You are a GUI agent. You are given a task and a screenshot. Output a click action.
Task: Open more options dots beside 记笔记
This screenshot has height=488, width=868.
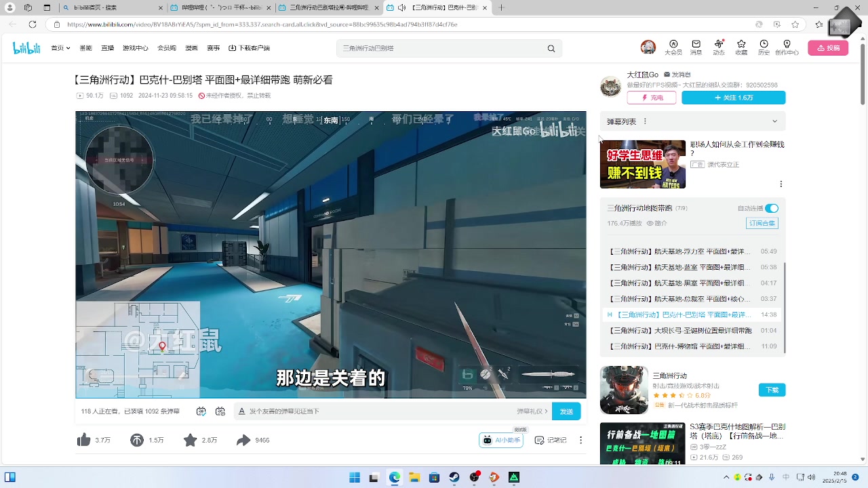(580, 440)
